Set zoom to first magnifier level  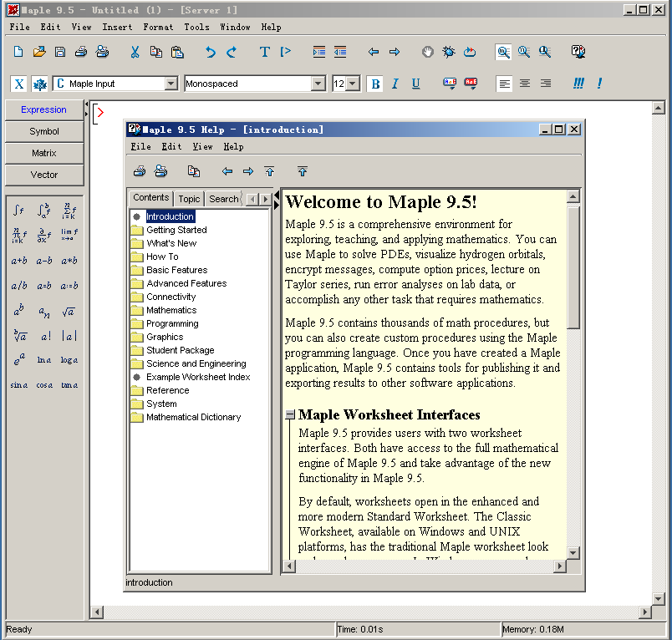[503, 52]
